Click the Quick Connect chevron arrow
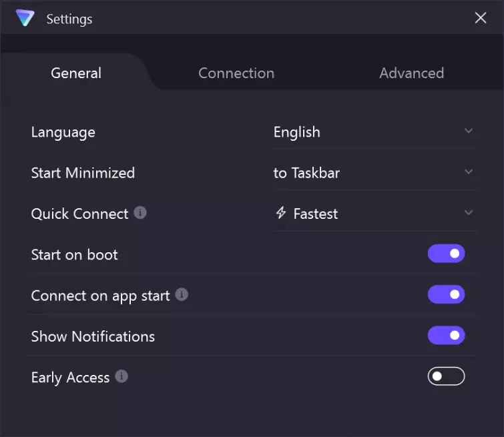504x437 pixels. tap(469, 213)
